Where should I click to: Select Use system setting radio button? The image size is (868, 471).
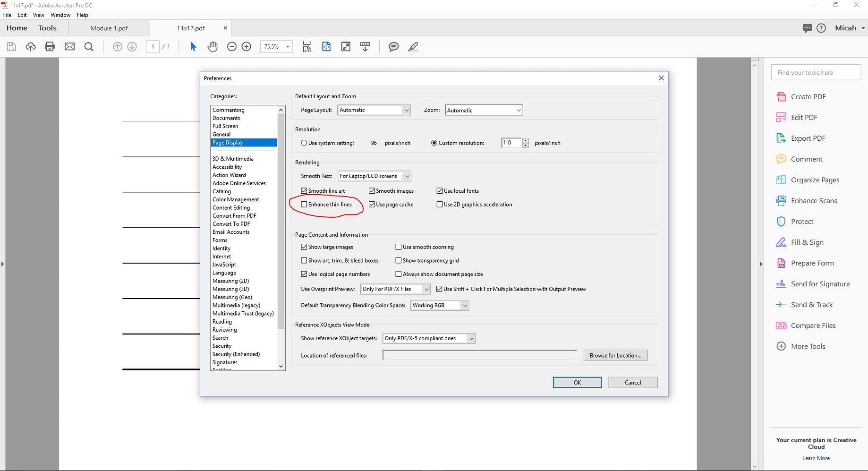tap(304, 143)
